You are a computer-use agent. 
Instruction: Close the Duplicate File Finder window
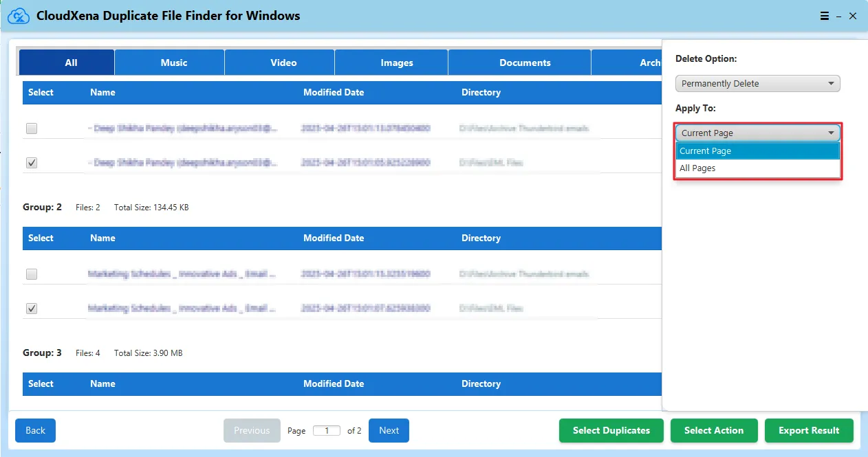pos(853,16)
